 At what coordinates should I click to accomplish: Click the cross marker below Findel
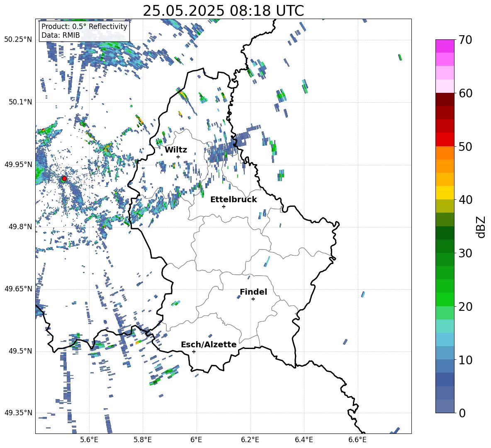pyautogui.click(x=253, y=299)
